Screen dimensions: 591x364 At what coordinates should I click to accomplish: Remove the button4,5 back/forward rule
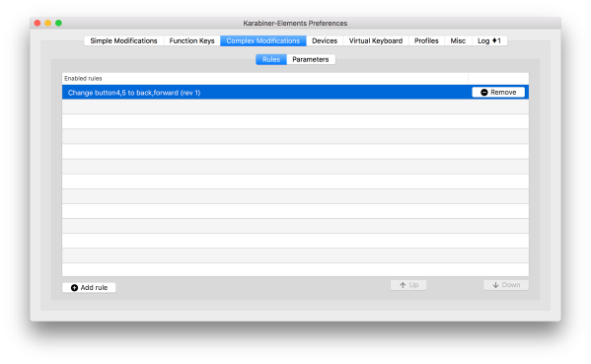coord(498,93)
